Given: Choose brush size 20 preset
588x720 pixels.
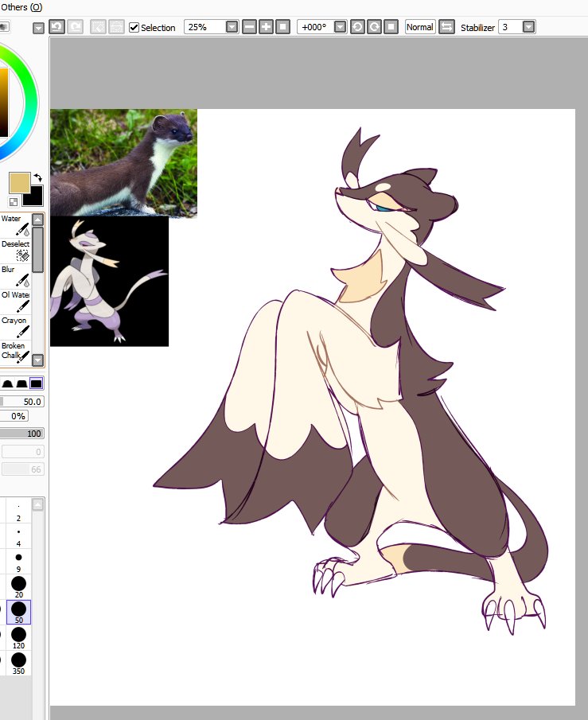Looking at the screenshot, I should point(18,587).
